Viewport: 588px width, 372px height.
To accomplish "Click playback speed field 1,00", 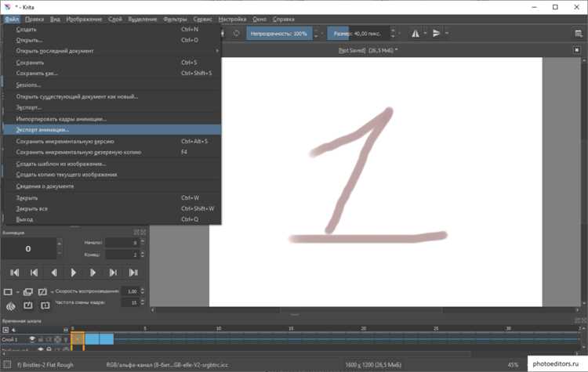I will (x=130, y=291).
